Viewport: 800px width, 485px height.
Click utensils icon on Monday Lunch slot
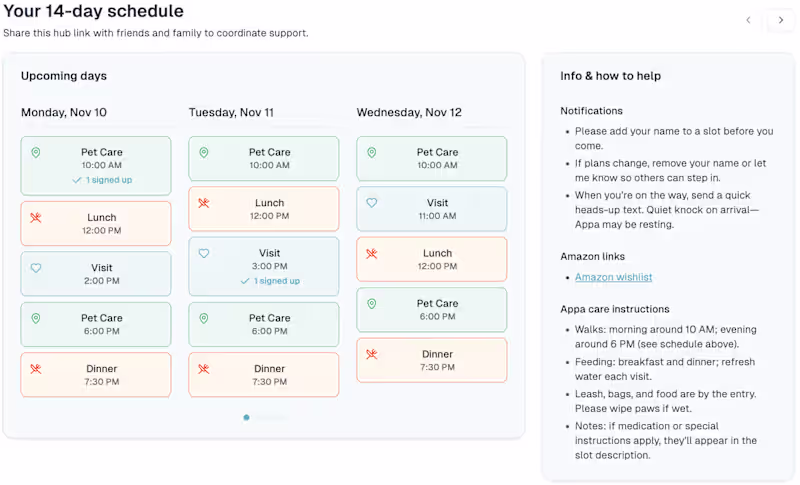coord(36,218)
